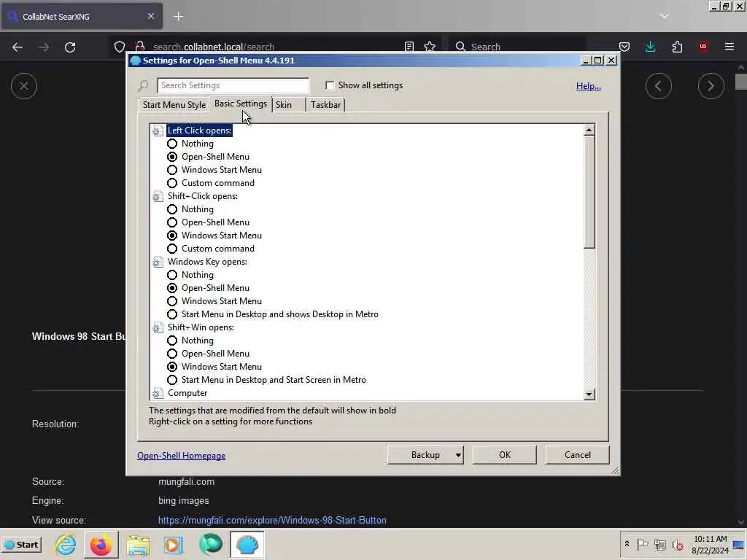Switch to the Start Menu Style tab
This screenshot has width=747, height=560.
tap(174, 105)
